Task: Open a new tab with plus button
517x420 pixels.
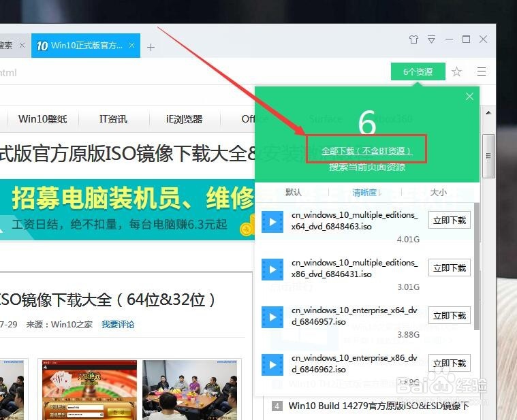Action: pos(151,48)
